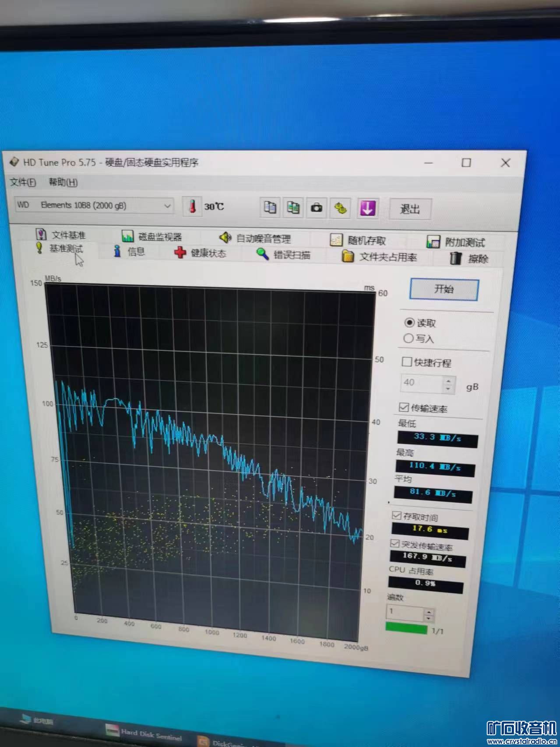Screen dimensions: 560x747
Task: Click the copy text to clipboard icon
Action: [270, 207]
